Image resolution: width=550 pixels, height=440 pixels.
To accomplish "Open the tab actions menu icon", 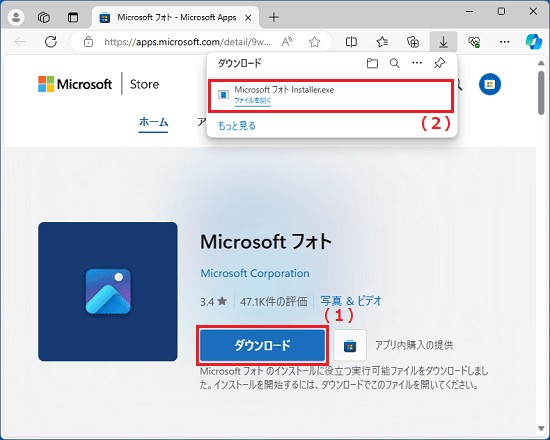I will pyautogui.click(x=73, y=17).
